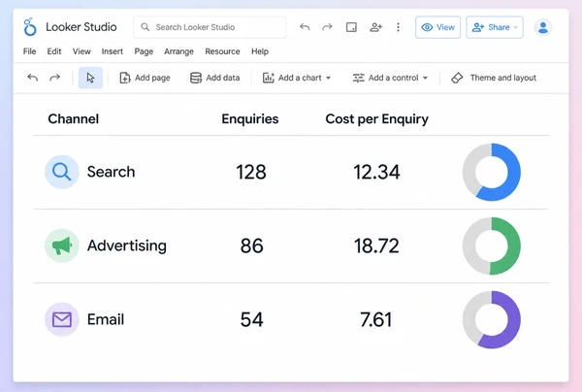Viewport: 582px width, 392px height.
Task: Click the Cost per Enquiry header
Action: (376, 118)
